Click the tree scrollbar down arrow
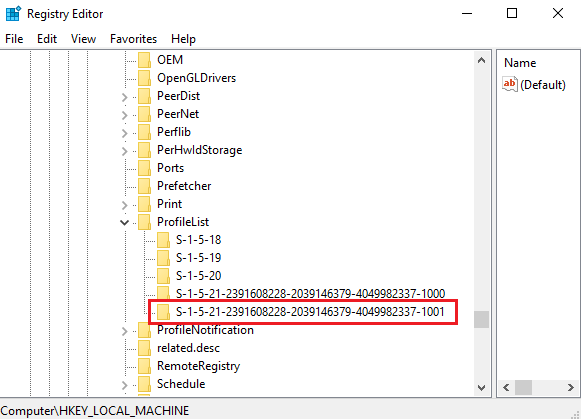This screenshot has width=581, height=419. coord(481,388)
